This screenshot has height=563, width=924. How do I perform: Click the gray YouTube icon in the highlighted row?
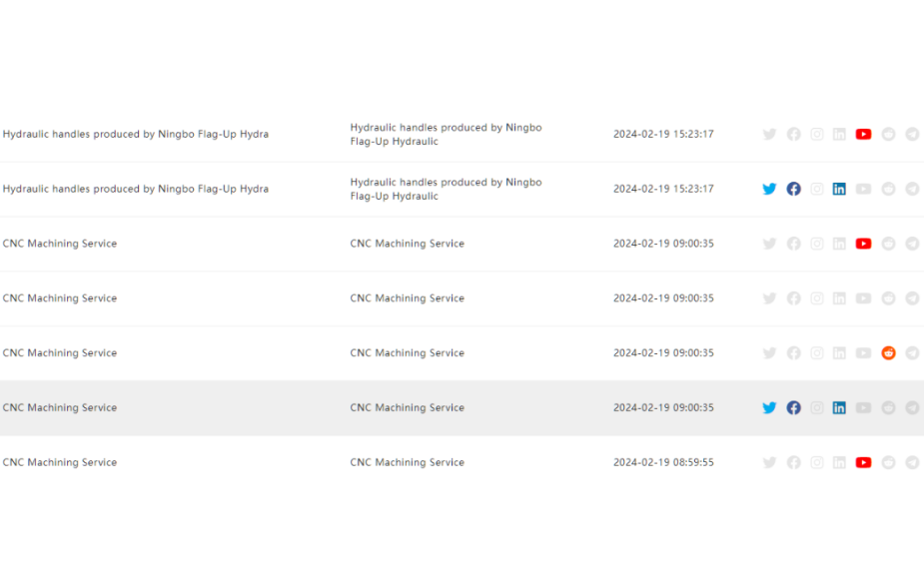[x=863, y=408]
